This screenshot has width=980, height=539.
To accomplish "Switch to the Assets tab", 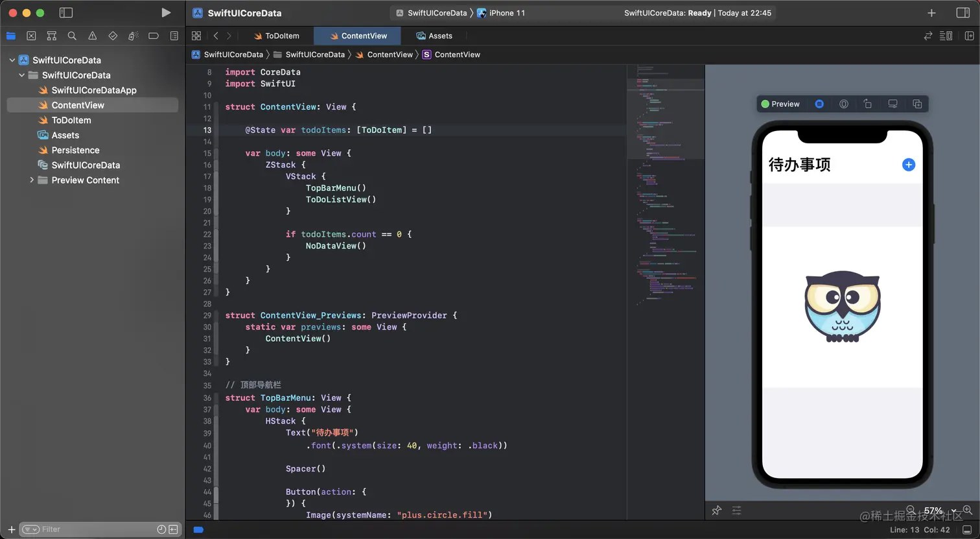I will click(x=434, y=36).
